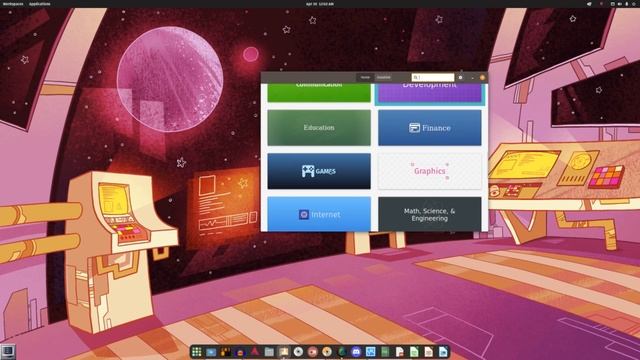Screen dimensions: 640x360
Task: Open Discord from the dock
Action: point(356,352)
